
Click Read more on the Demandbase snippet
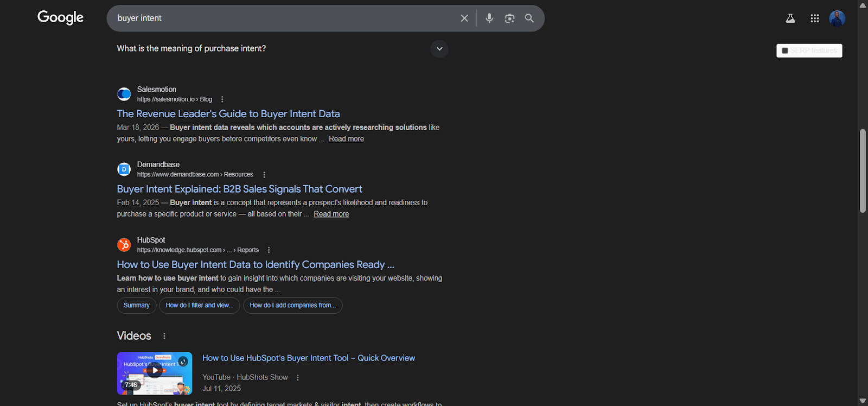pyautogui.click(x=331, y=214)
